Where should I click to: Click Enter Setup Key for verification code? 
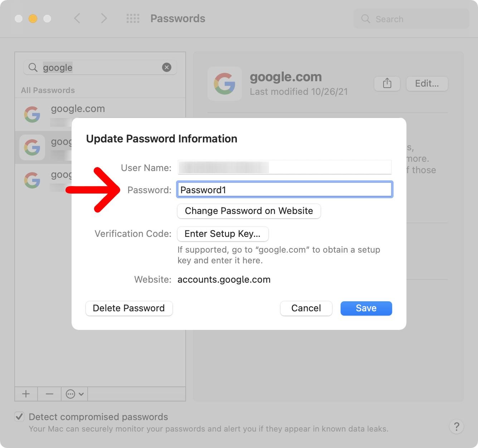pos(223,234)
